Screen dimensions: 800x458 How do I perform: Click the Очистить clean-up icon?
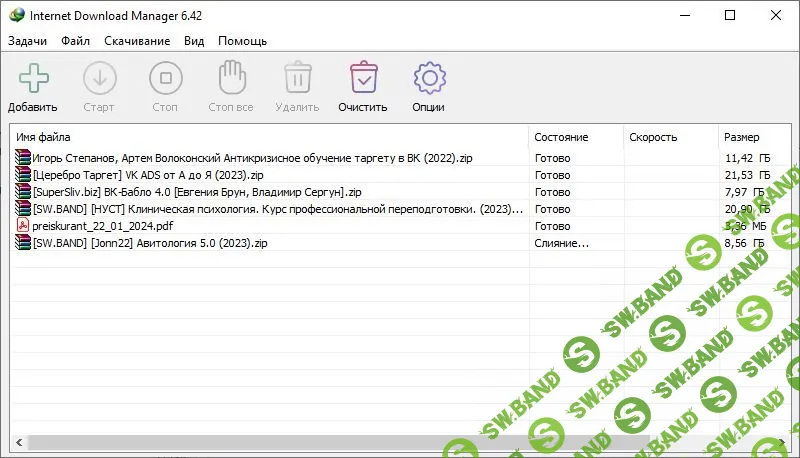[x=362, y=78]
